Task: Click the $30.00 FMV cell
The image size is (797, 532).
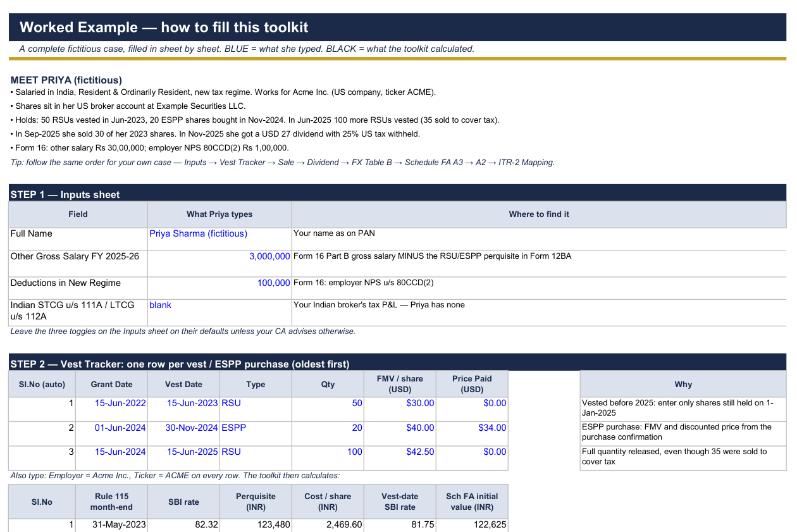Action: [x=400, y=409]
